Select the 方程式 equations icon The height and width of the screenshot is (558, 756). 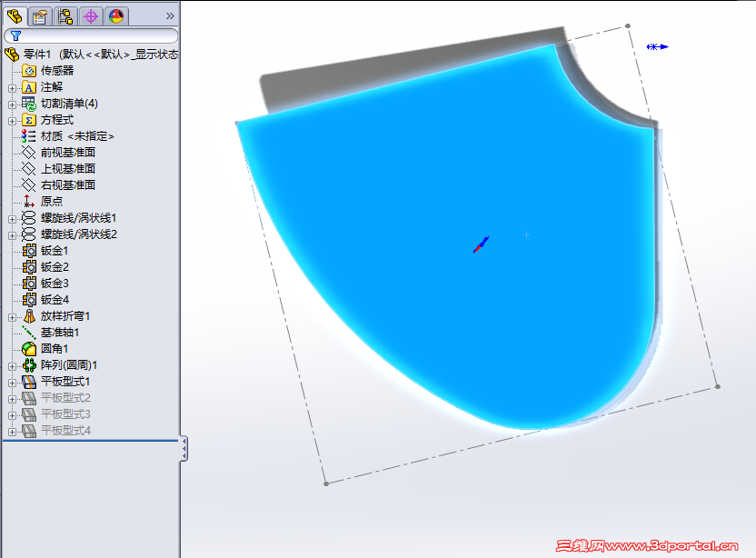pos(29,120)
